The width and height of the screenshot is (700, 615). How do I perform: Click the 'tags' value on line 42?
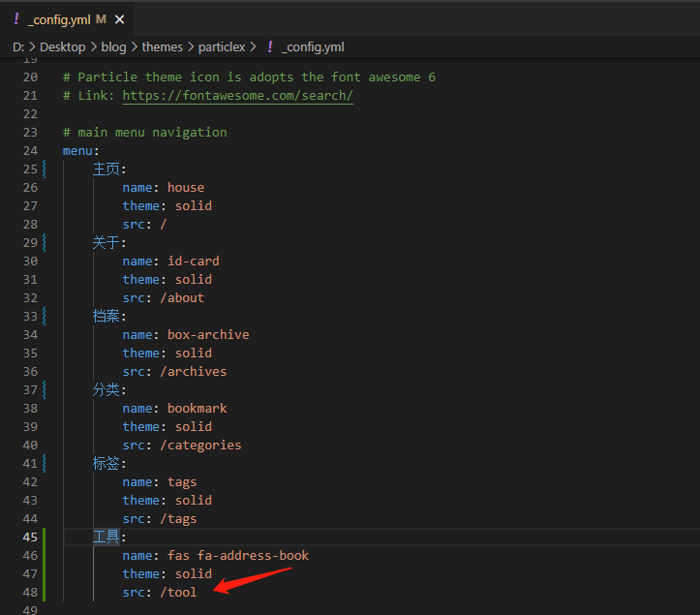point(182,482)
